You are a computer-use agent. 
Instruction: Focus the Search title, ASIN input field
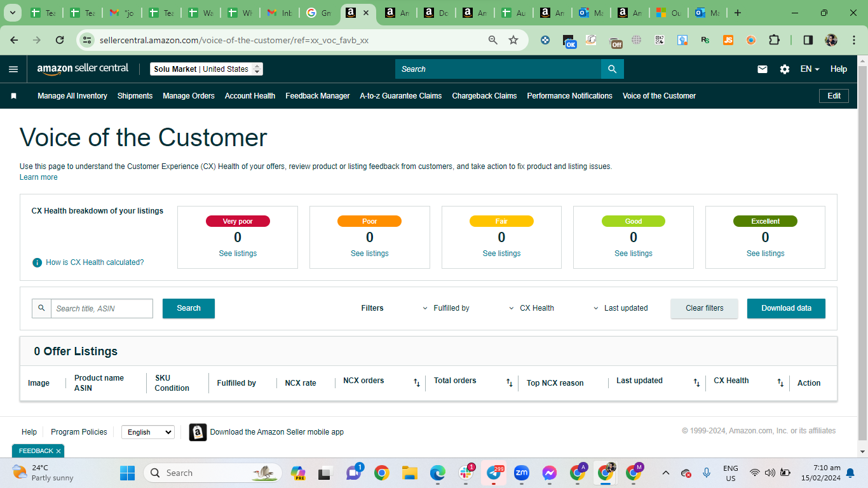tap(102, 308)
